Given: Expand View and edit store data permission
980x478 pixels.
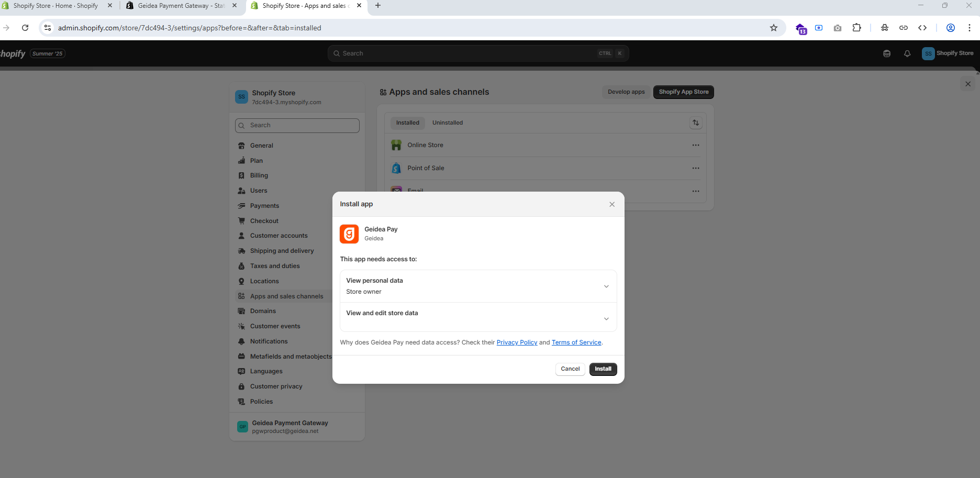Looking at the screenshot, I should (x=478, y=317).
